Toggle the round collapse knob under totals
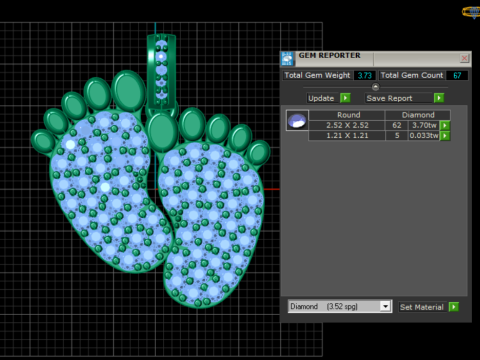 (x=375, y=87)
